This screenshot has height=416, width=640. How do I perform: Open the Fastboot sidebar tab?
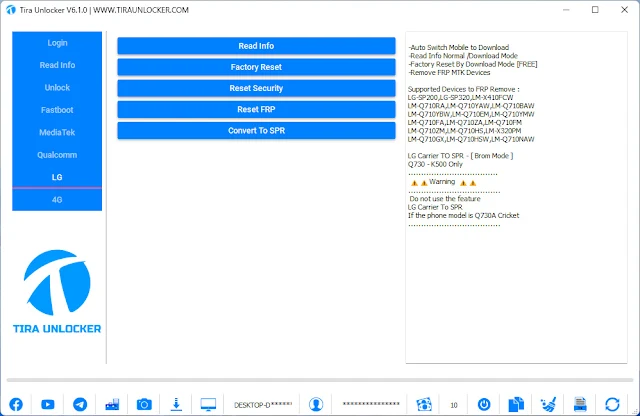pos(57,110)
